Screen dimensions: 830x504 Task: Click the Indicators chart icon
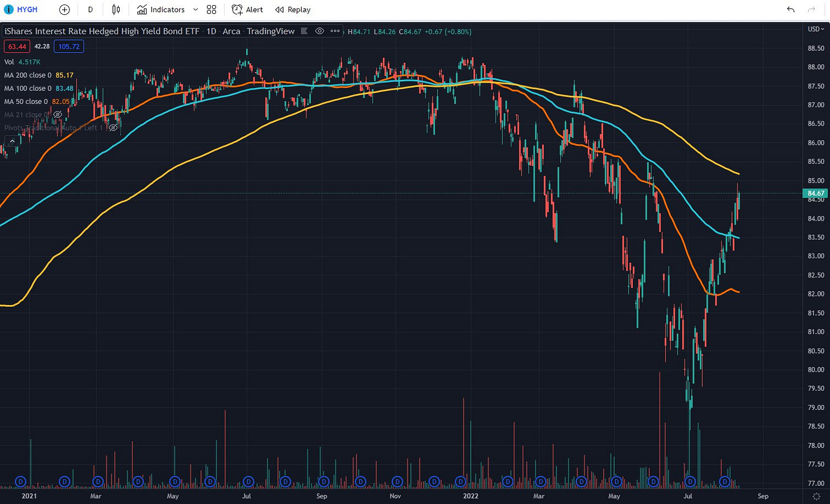point(142,10)
